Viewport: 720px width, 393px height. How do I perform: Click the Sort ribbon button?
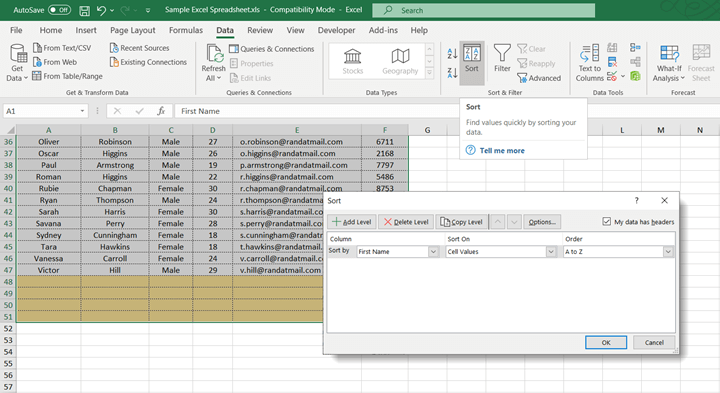[472, 62]
